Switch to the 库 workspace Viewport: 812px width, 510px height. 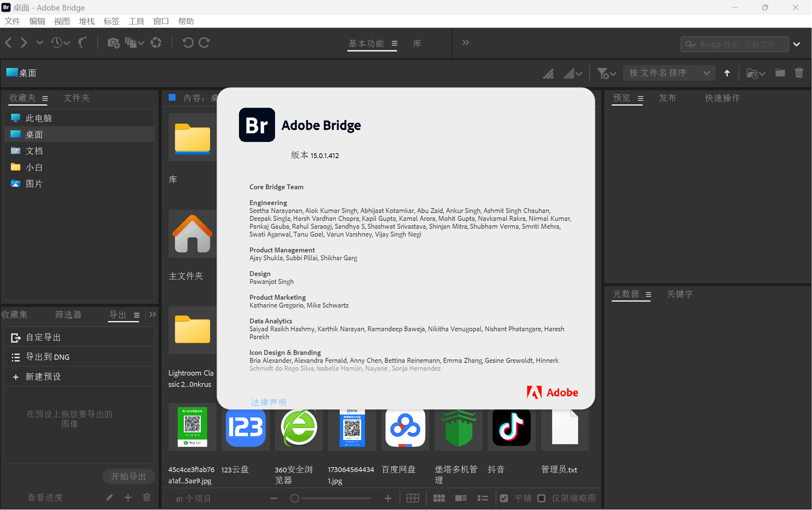[417, 44]
